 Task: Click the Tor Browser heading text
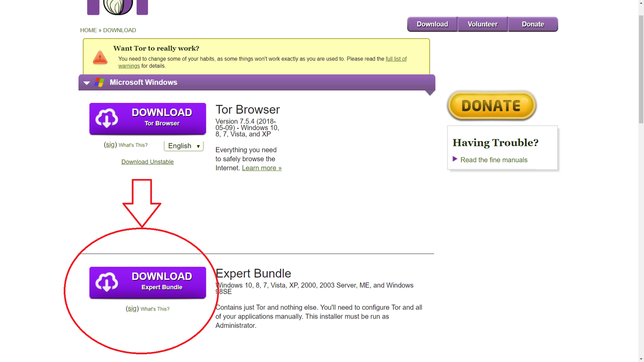pyautogui.click(x=248, y=110)
